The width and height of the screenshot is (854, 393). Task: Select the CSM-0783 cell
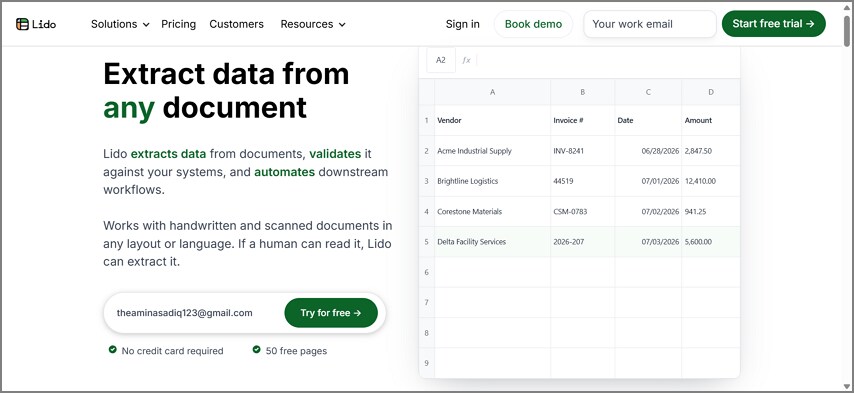point(582,212)
